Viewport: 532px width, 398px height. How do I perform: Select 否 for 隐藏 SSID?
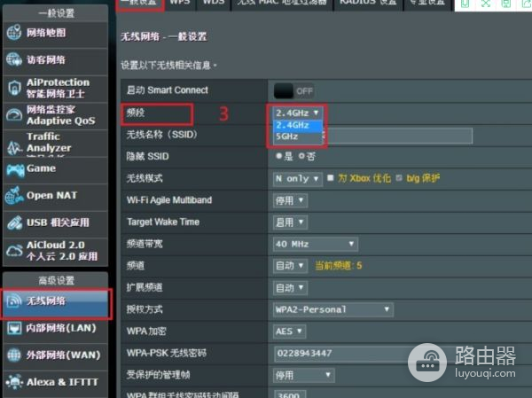tap(301, 156)
